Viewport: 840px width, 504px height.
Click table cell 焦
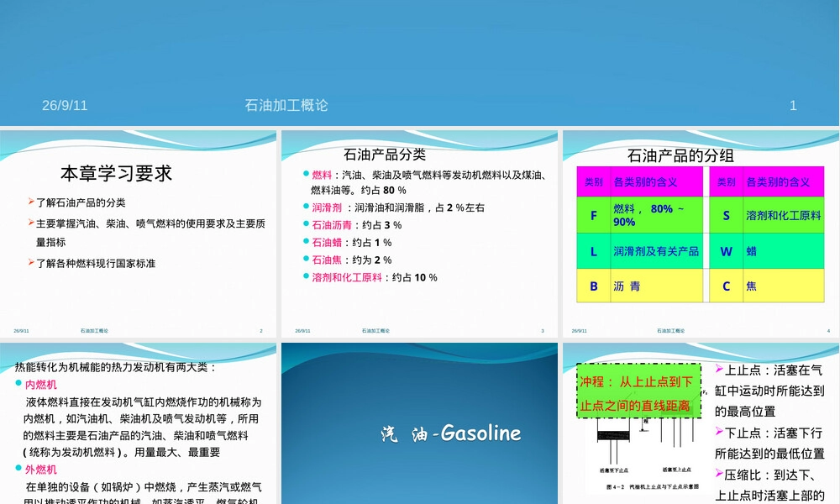[784, 286]
